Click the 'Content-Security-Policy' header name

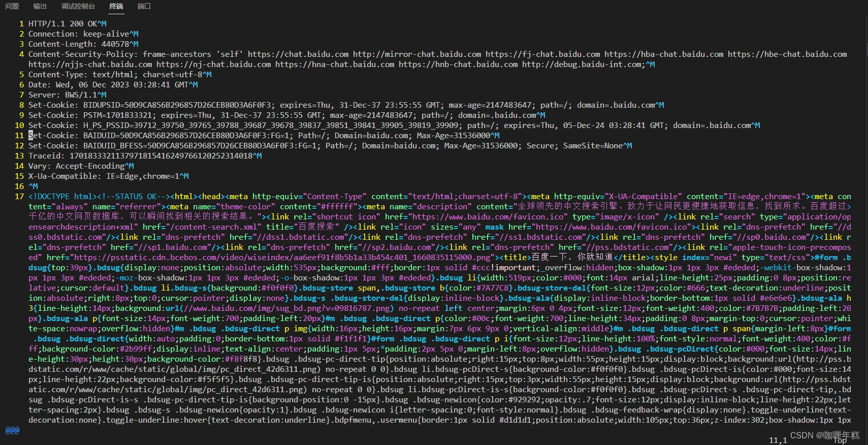[x=81, y=54]
